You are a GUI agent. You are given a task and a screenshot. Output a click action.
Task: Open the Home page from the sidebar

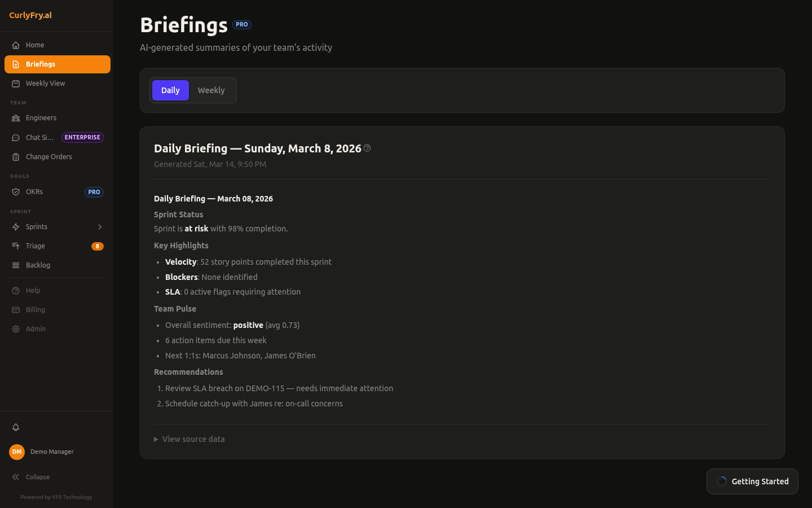pos(35,45)
